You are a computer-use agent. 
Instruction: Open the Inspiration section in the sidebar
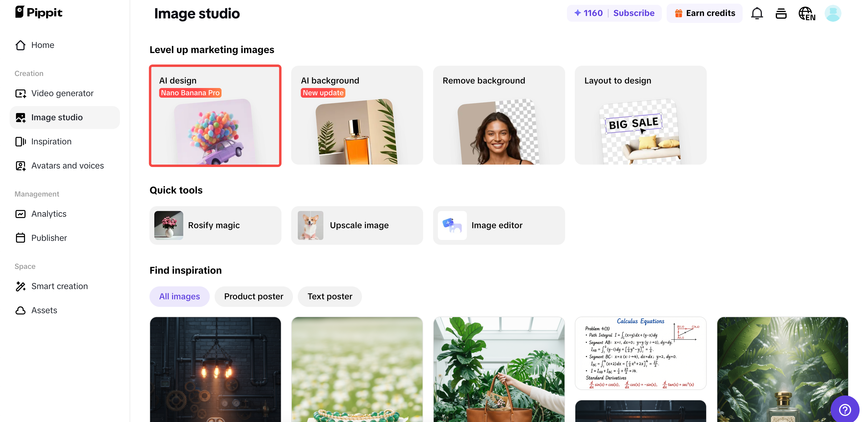[x=51, y=141]
